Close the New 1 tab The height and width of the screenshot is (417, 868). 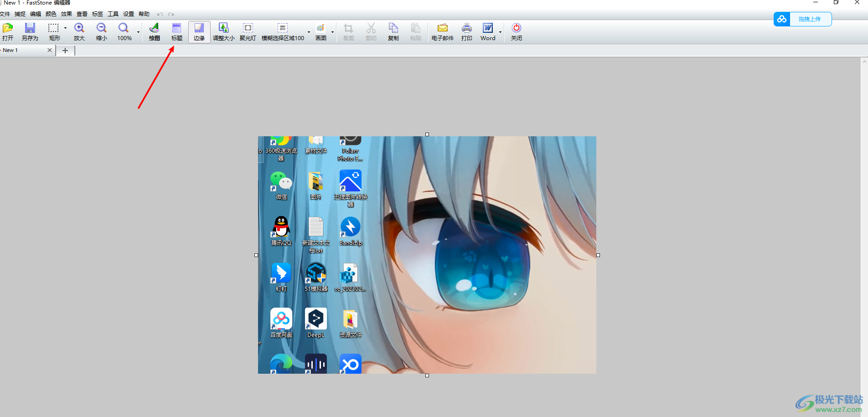click(x=50, y=50)
